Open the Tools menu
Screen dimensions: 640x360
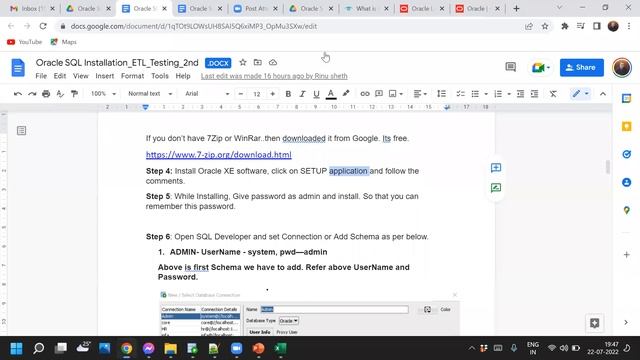tap(160, 76)
